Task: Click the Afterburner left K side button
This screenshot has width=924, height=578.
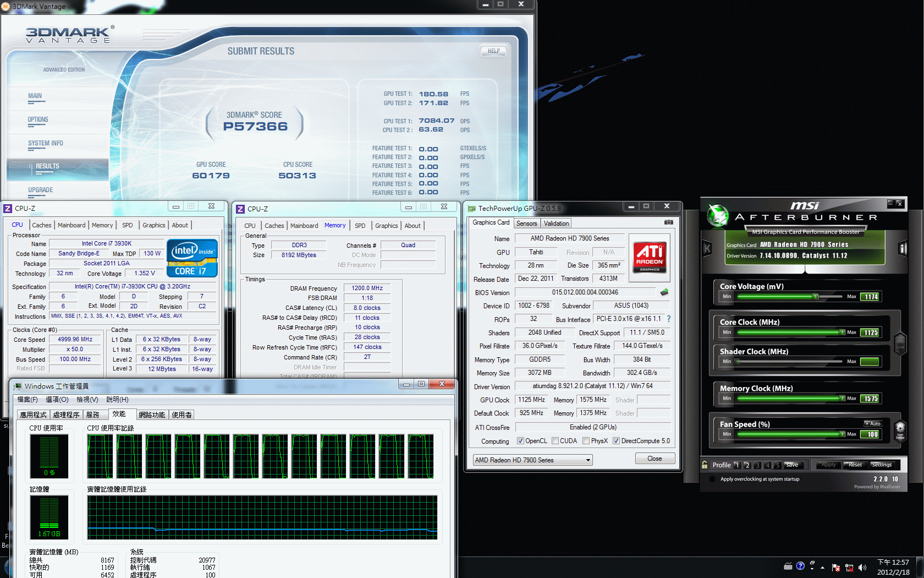Action: [707, 249]
